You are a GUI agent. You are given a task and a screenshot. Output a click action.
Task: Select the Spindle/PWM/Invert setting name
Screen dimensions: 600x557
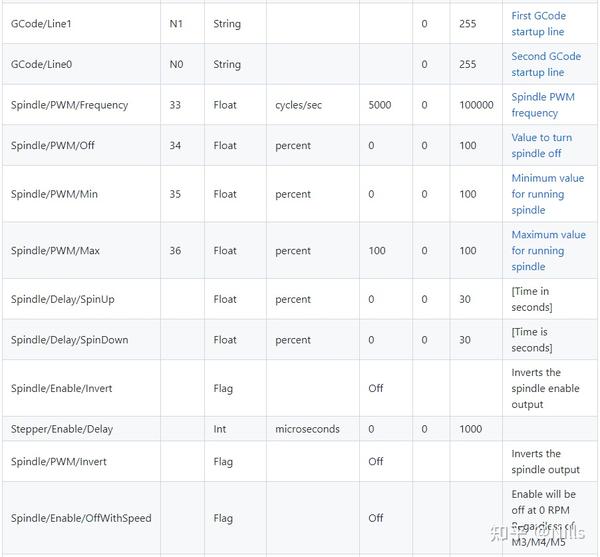(59, 462)
